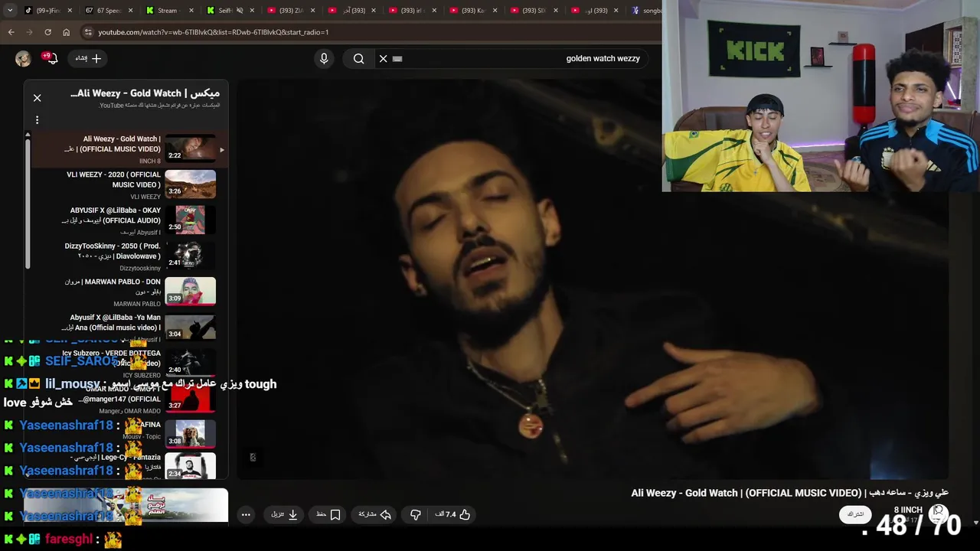Play Ali Weezy - Gold Watch thumbnail in playlist

(191, 148)
